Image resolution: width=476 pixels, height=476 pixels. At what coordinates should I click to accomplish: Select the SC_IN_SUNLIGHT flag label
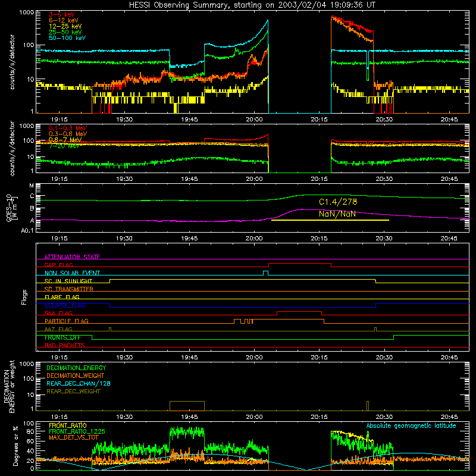68,281
